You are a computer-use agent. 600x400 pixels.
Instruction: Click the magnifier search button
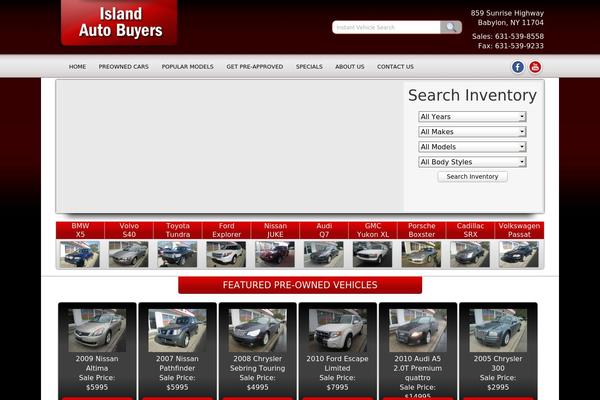[451, 27]
